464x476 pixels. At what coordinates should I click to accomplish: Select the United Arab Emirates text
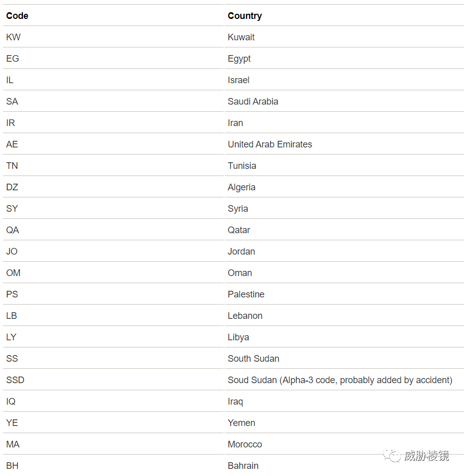pos(270,144)
